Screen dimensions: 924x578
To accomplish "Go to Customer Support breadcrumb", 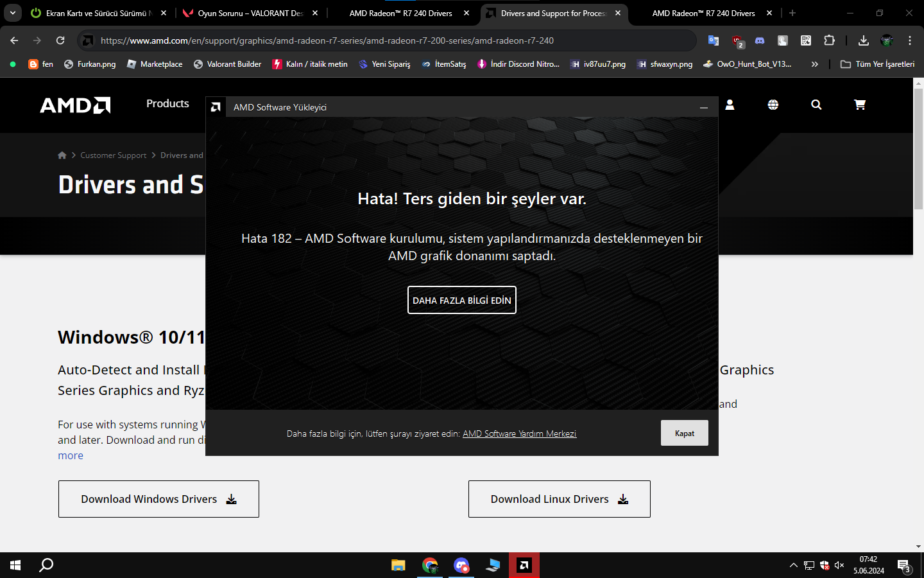I will coord(113,155).
